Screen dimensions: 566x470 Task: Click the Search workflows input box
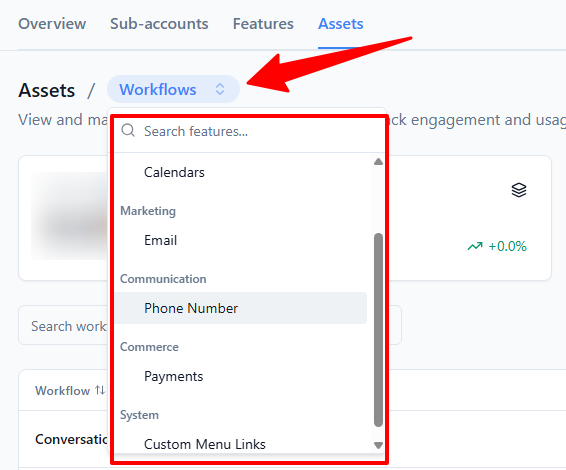(x=210, y=326)
